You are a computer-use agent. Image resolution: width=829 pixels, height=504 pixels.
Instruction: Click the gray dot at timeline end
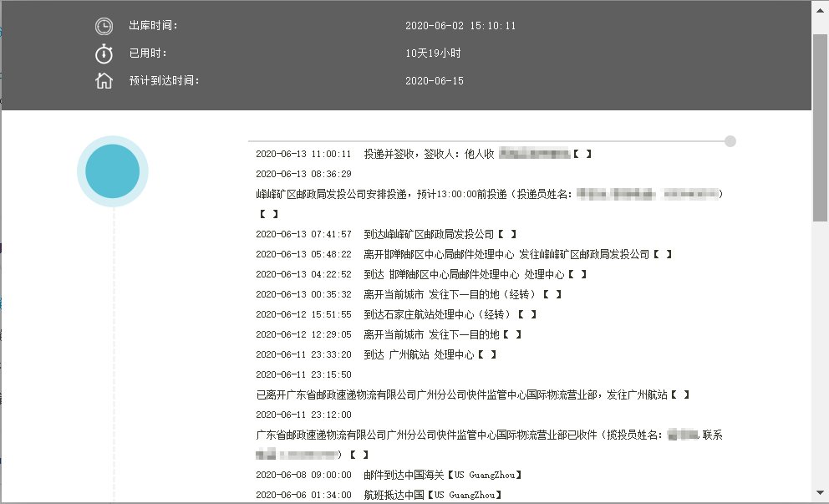click(730, 141)
